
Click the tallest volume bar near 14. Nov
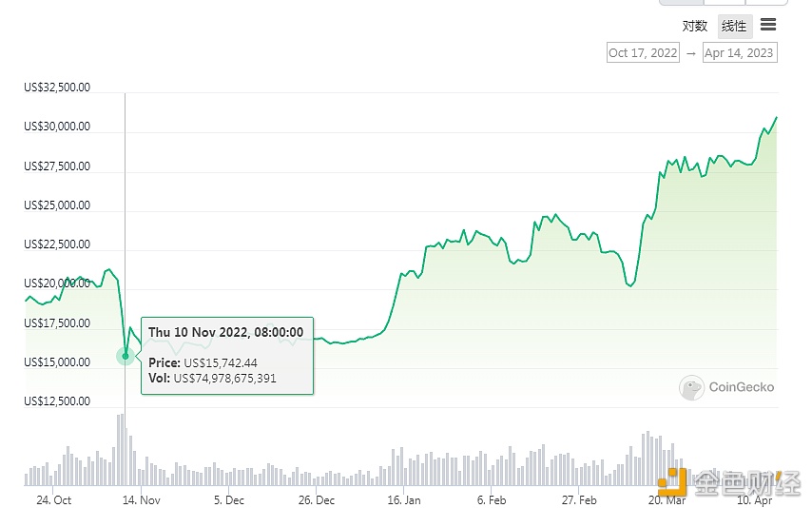pos(121,449)
